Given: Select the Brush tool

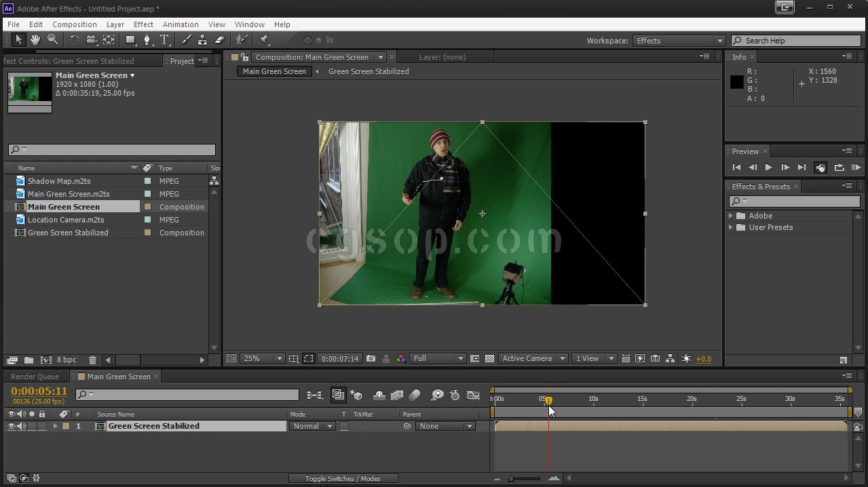Looking at the screenshot, I should click(186, 40).
